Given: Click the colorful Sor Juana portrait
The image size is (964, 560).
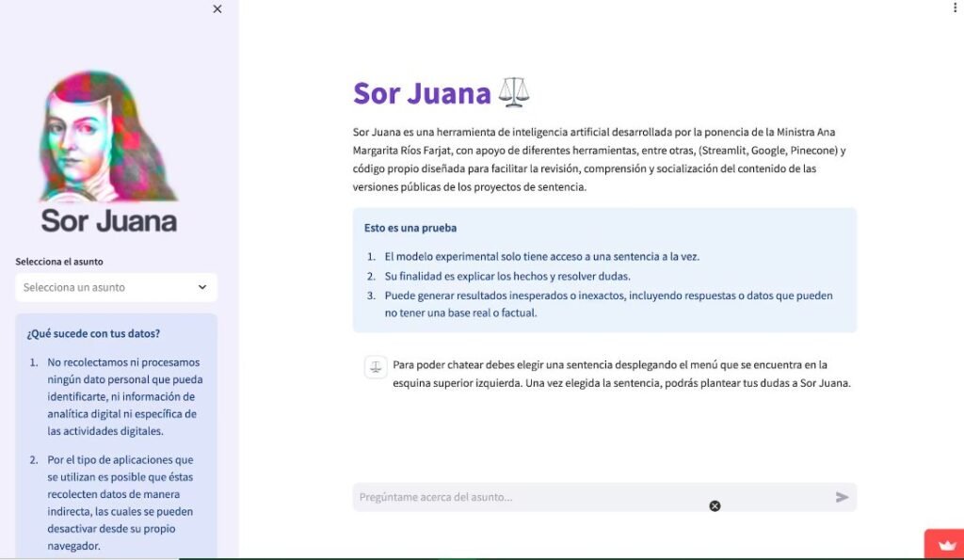Looking at the screenshot, I should [x=108, y=136].
